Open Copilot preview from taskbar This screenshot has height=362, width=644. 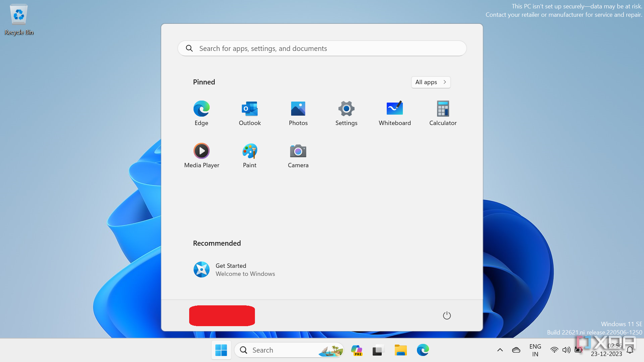pos(357,350)
